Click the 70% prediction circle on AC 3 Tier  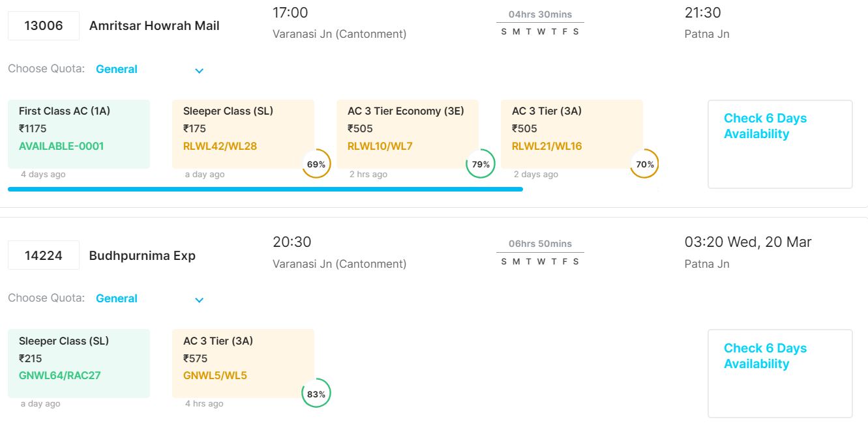pos(645,164)
